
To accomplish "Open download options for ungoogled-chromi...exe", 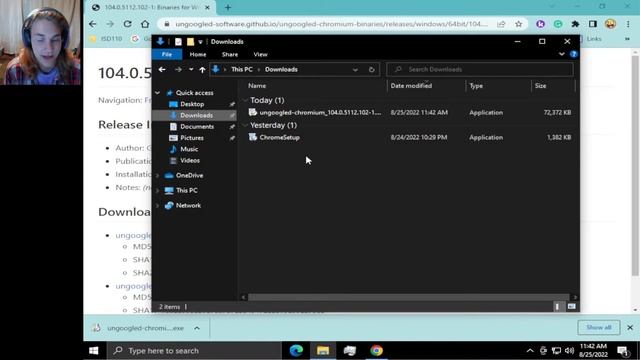I will [x=197, y=328].
